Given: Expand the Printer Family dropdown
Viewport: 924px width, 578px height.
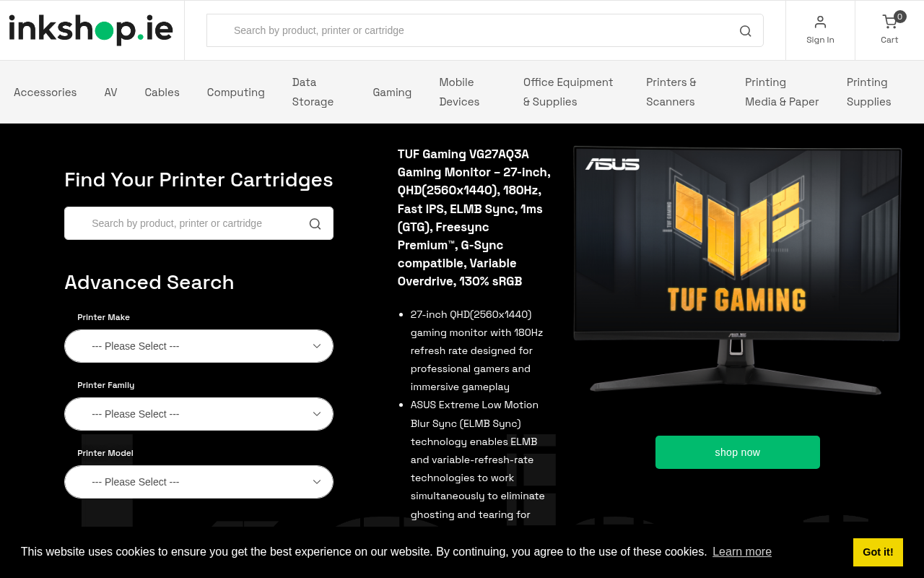Looking at the screenshot, I should click(199, 414).
